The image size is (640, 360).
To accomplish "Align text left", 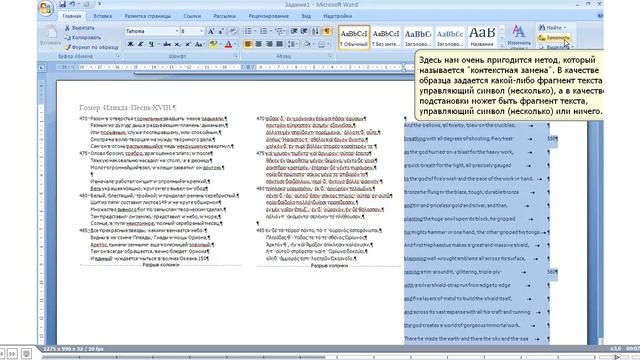I will 248,44.
